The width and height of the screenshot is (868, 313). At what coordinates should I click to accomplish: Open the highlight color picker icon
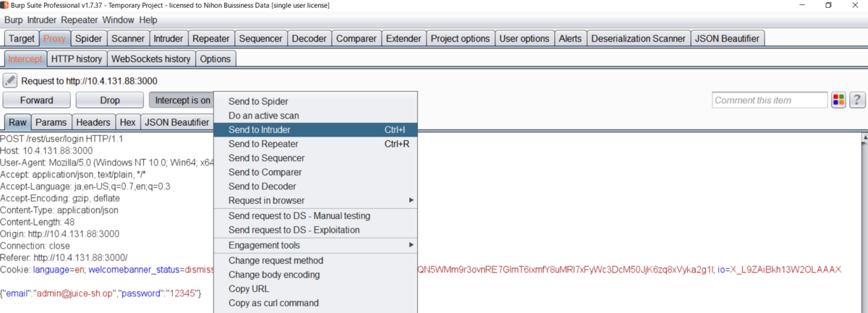pyautogui.click(x=838, y=100)
